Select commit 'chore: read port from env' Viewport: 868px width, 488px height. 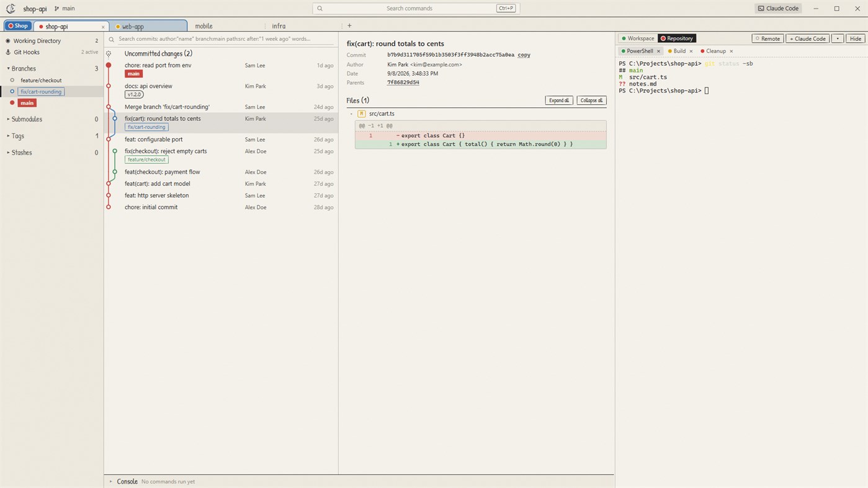click(x=221, y=69)
